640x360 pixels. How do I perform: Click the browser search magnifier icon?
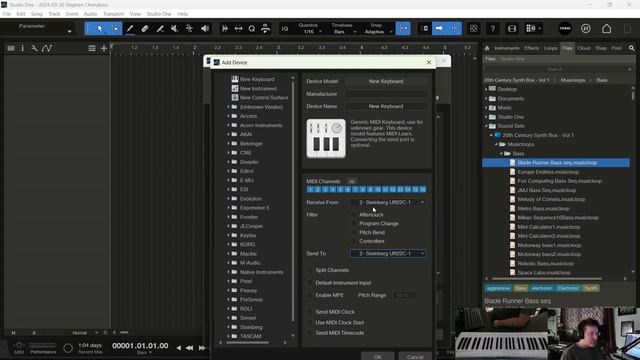point(631,48)
